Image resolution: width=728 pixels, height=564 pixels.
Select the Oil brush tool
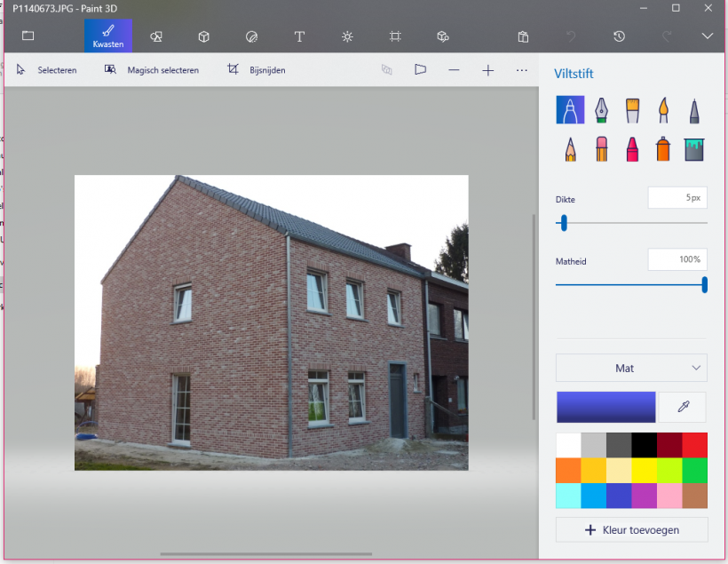click(632, 110)
